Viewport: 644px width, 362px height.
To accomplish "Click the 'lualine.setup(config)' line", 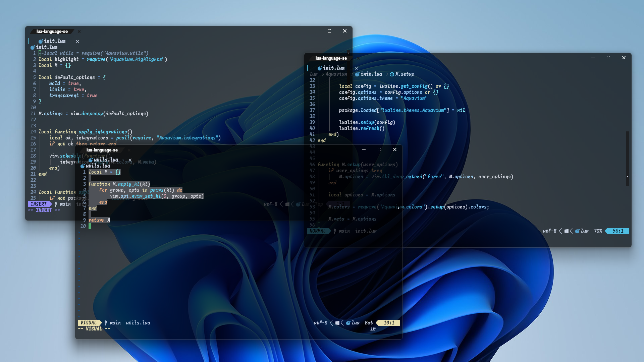I will point(367,122).
